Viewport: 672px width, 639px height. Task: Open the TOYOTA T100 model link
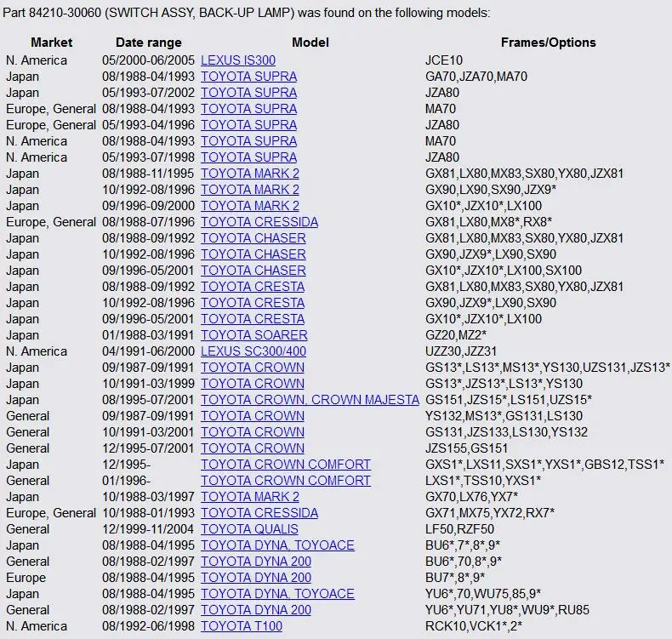242,626
